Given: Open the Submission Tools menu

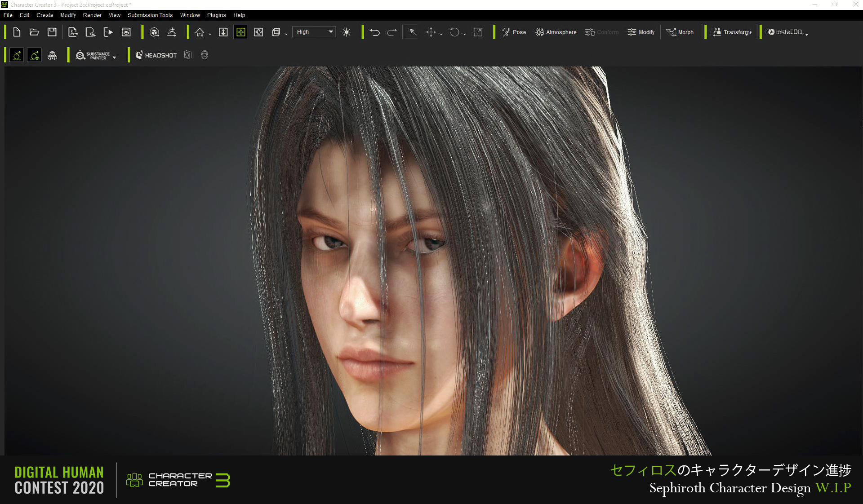Looking at the screenshot, I should coord(150,15).
